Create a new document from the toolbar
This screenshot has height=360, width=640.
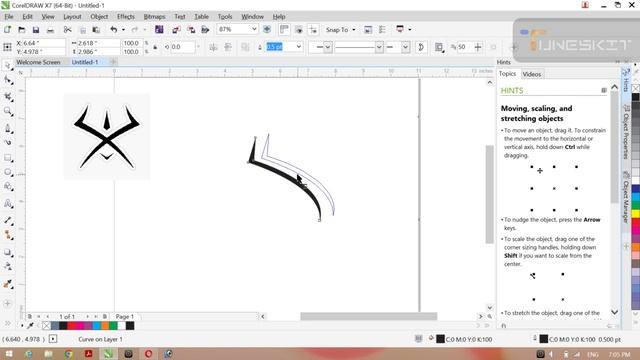pyautogui.click(x=7, y=29)
